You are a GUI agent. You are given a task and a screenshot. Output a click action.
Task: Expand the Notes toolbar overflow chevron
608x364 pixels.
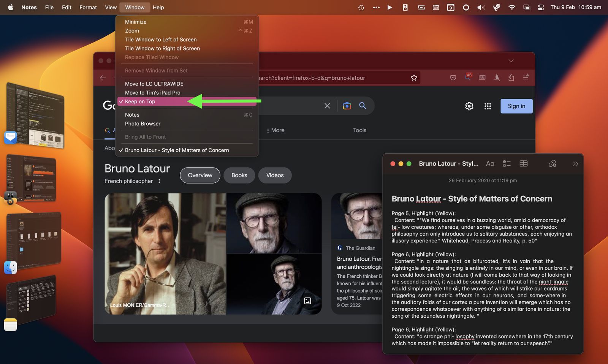tap(575, 164)
